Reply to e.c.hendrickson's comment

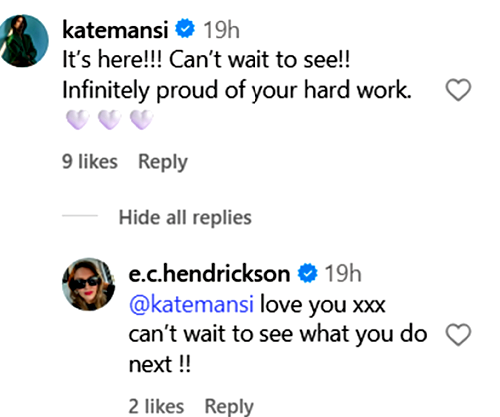pyautogui.click(x=229, y=407)
